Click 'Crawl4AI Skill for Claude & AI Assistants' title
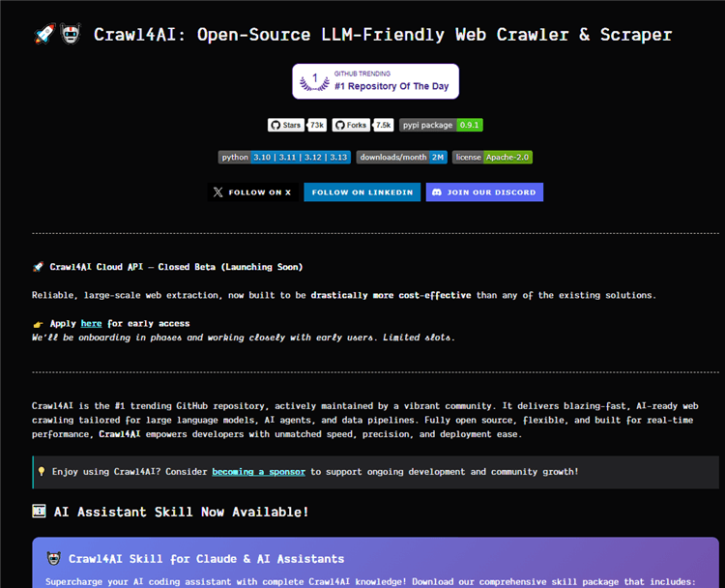Viewport: 725px width, 588px height. 206,559
